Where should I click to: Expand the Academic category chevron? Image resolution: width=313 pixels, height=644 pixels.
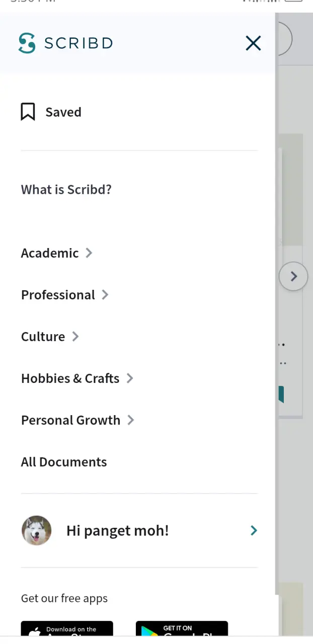coord(89,253)
